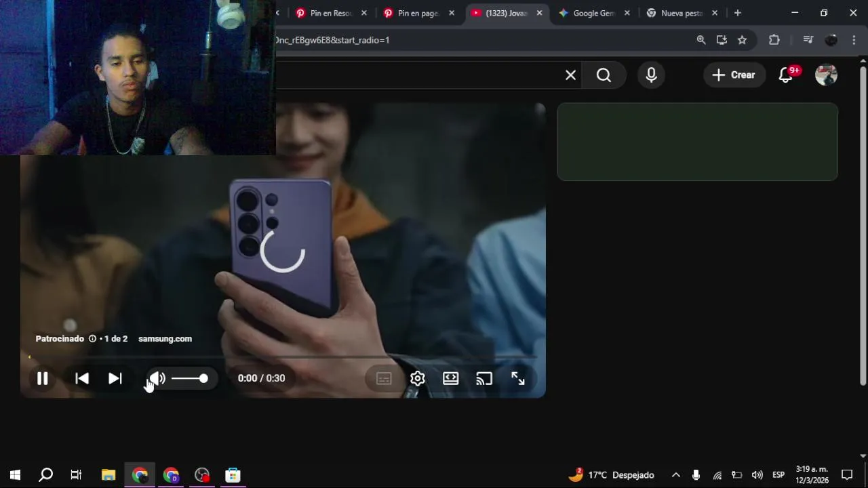Show ad info next to Patrocinado
Viewport: 868px width, 488px height.
click(x=92, y=339)
